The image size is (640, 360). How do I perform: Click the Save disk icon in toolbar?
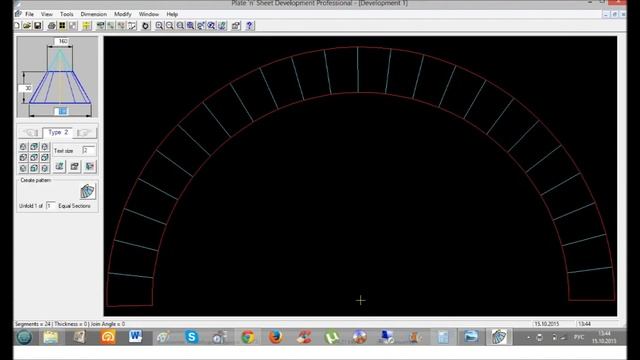click(38, 26)
